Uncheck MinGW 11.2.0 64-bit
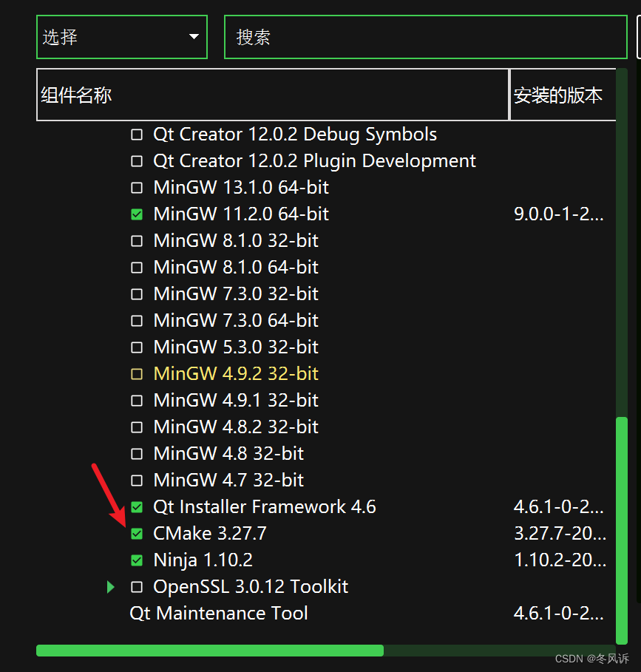This screenshot has height=672, width=641. coord(137,214)
